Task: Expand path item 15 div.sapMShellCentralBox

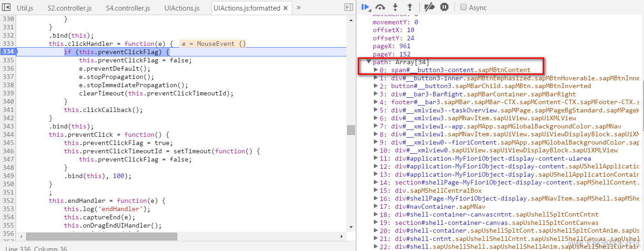Action: [x=376, y=190]
